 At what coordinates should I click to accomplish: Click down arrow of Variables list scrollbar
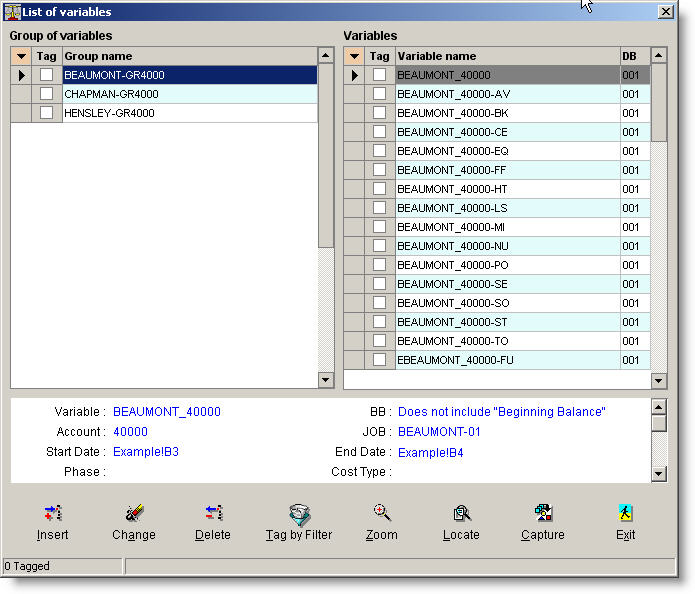tap(659, 380)
